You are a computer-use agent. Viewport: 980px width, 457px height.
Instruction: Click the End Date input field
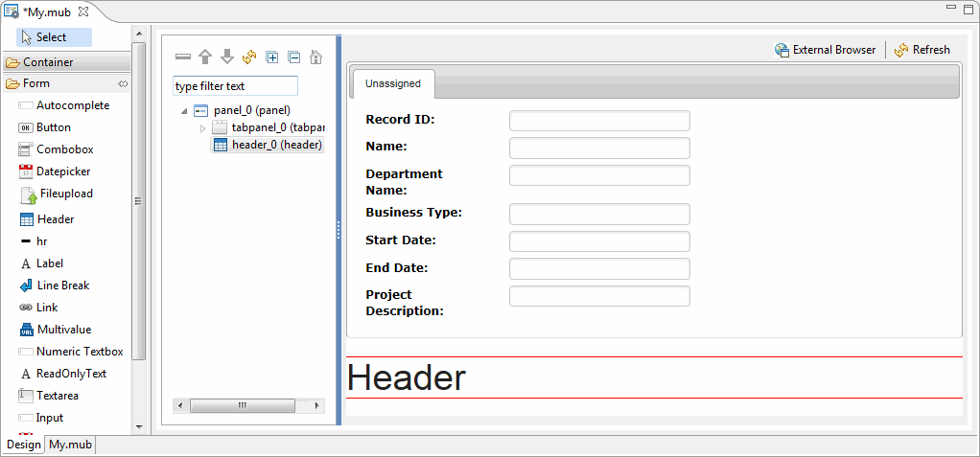point(599,269)
